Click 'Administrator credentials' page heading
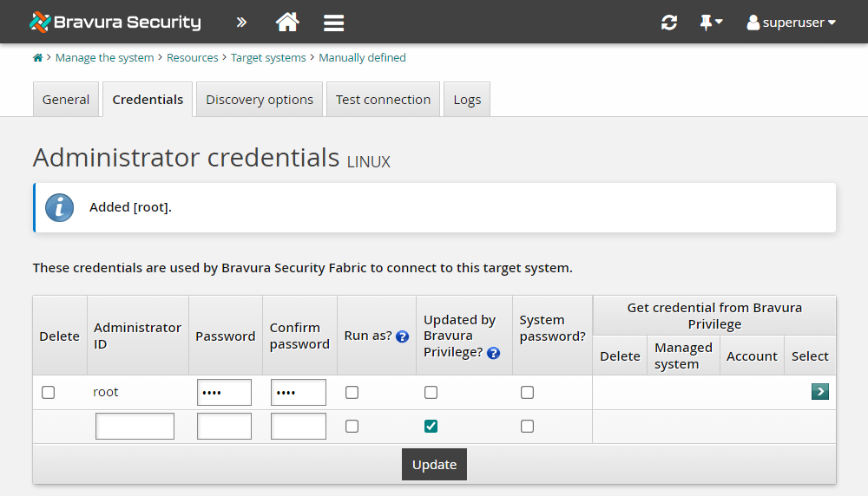The height and width of the screenshot is (496, 868). [186, 158]
